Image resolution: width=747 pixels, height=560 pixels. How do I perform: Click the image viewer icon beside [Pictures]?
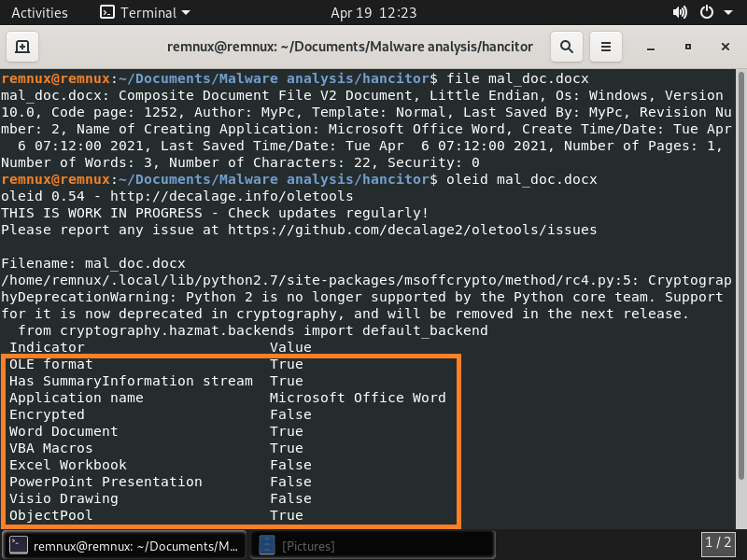tap(266, 544)
